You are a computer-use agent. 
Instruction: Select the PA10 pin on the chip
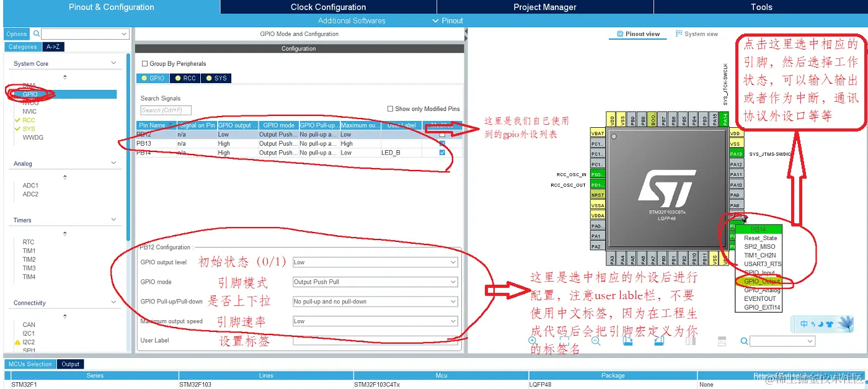pos(736,185)
